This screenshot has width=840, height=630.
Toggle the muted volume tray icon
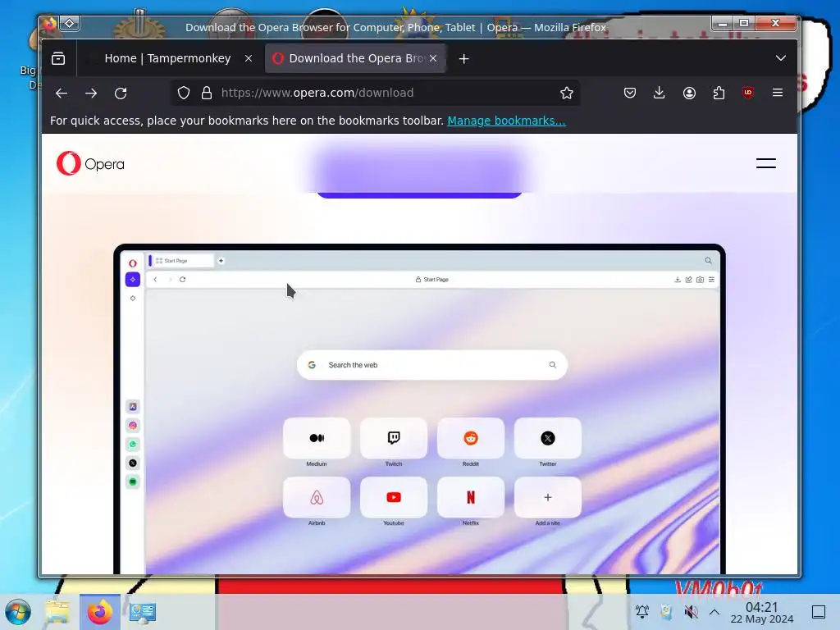(x=691, y=611)
